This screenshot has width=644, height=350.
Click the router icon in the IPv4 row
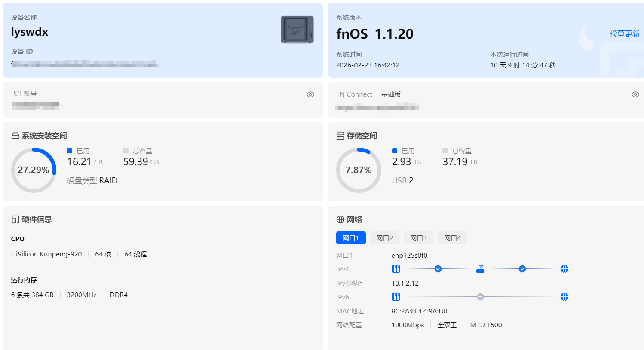point(480,269)
